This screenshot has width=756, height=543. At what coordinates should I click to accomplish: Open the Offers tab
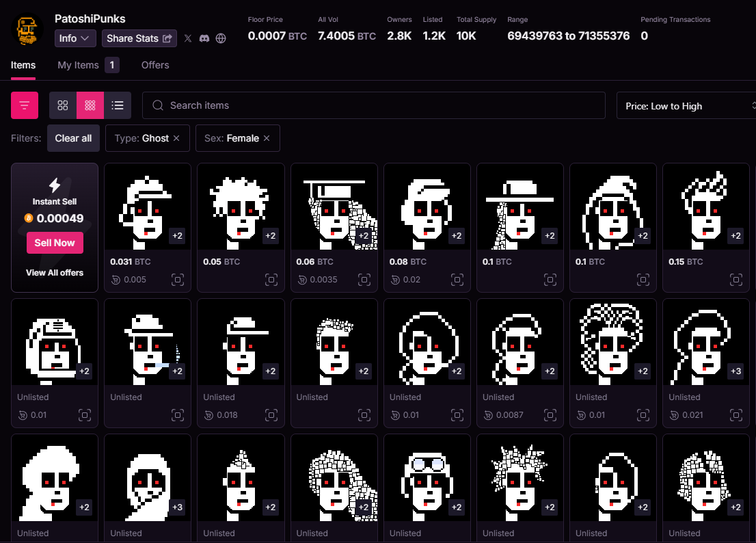(154, 65)
